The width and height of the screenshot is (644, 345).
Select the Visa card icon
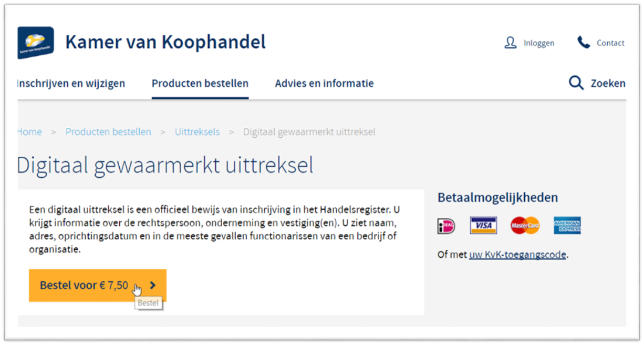click(483, 226)
